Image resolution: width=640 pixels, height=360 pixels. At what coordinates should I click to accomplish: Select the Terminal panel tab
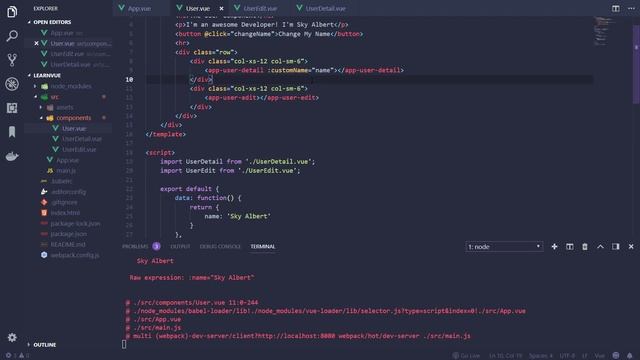pyautogui.click(x=263, y=247)
